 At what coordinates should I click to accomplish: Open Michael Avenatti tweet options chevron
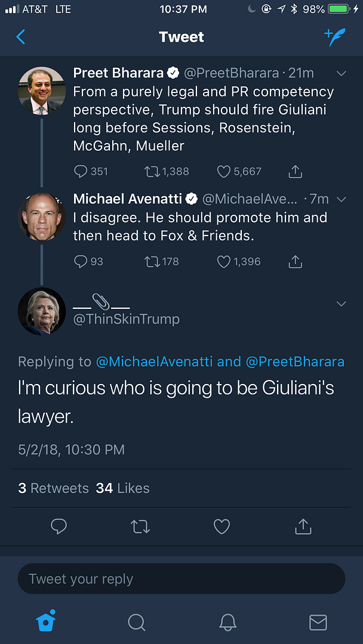click(x=342, y=199)
